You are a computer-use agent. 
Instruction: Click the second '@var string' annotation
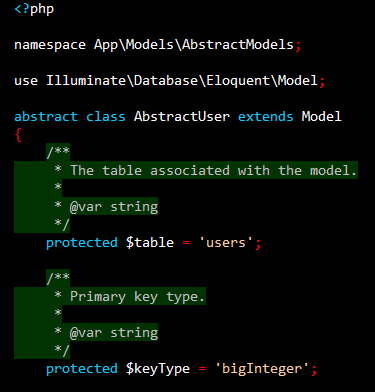(114, 333)
